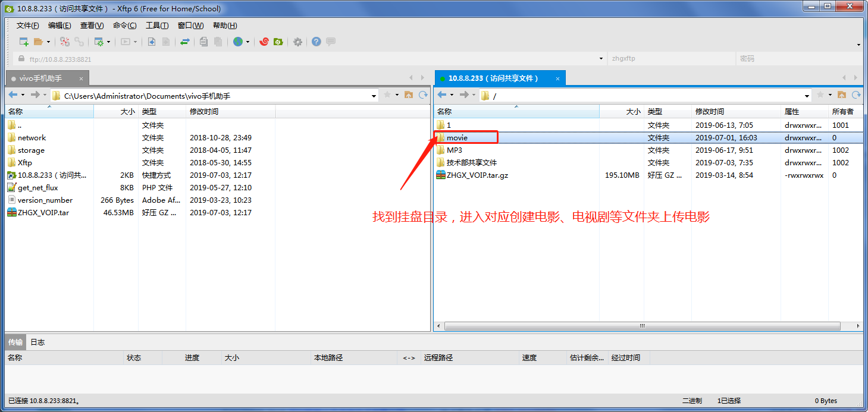Open the globe icon dropdown arrow
The image size is (868, 412).
pyautogui.click(x=247, y=42)
